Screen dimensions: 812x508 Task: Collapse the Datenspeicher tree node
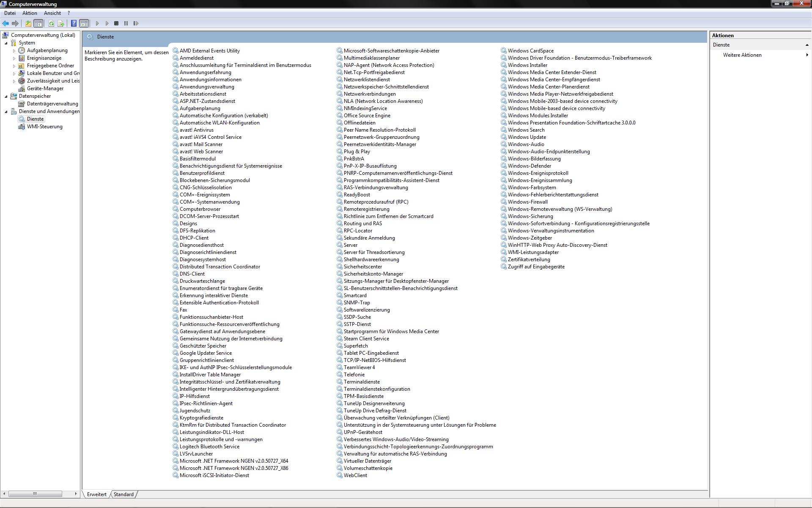(x=6, y=97)
